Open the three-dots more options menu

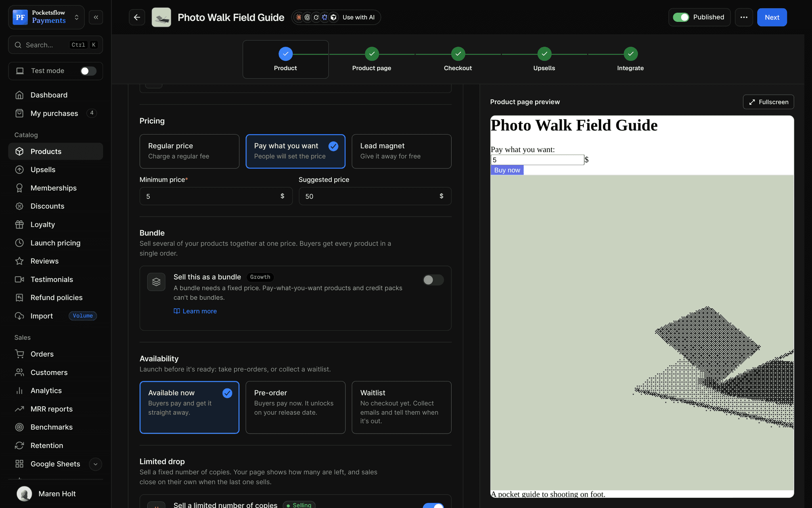pyautogui.click(x=744, y=17)
